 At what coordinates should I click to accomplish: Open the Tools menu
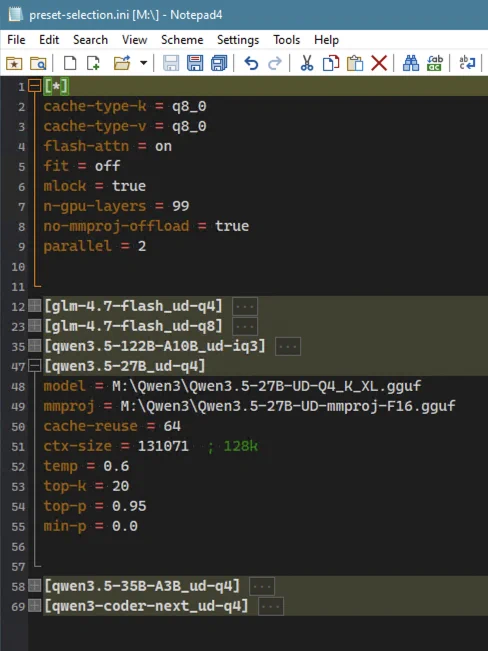point(287,40)
